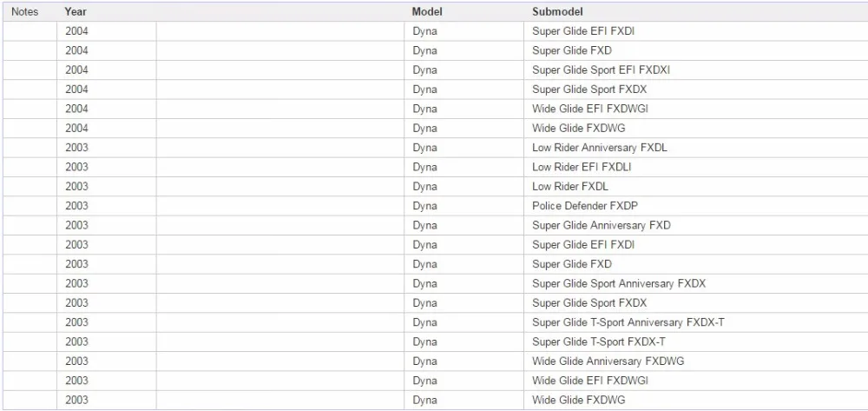Click the Model column header
Viewport: 868px width, 411px height.
click(427, 11)
